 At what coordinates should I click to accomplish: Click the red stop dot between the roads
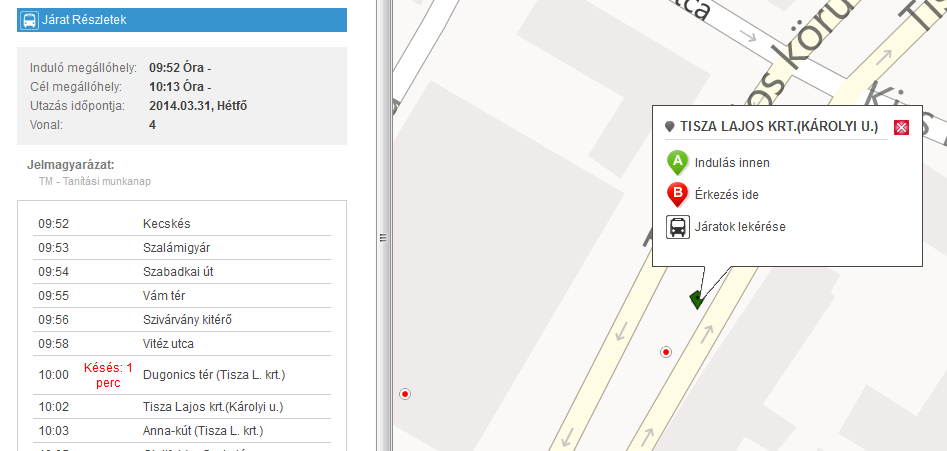[666, 352]
